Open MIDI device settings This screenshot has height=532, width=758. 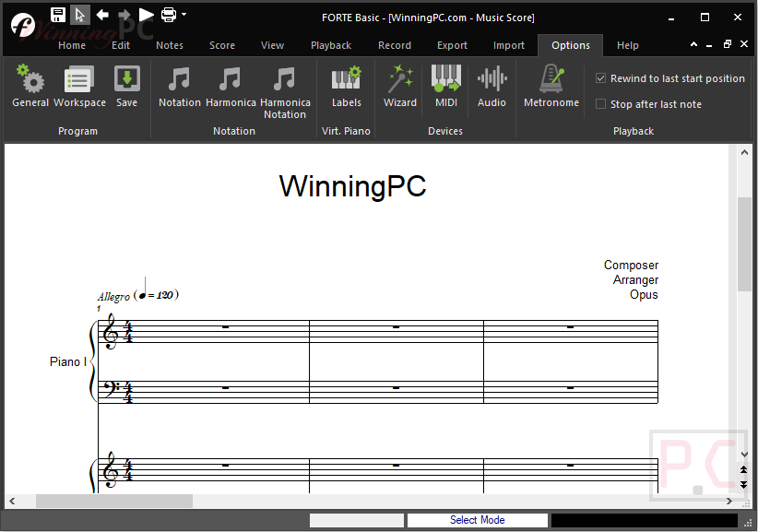click(445, 86)
